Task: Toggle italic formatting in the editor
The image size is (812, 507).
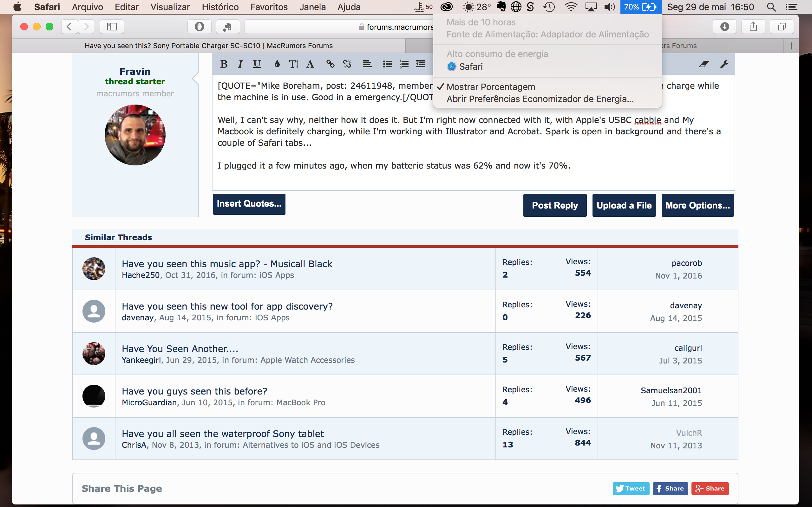Action: point(240,64)
